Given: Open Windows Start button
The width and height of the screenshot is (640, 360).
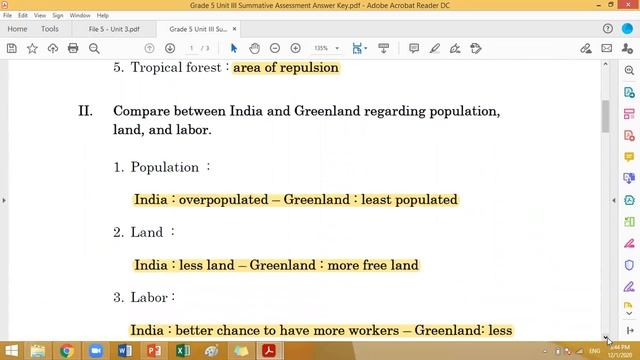Looking at the screenshot, I should [x=11, y=351].
